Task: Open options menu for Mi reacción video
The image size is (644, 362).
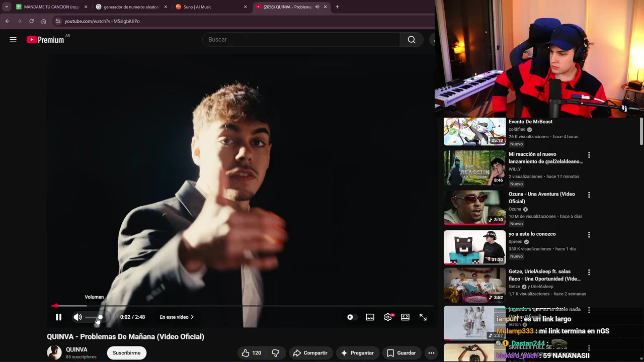Action: tap(589, 155)
